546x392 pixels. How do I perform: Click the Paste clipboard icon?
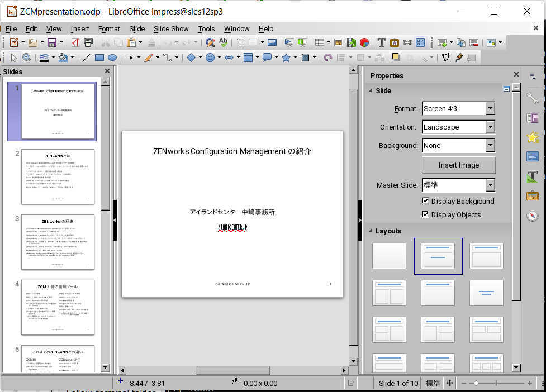(131, 42)
